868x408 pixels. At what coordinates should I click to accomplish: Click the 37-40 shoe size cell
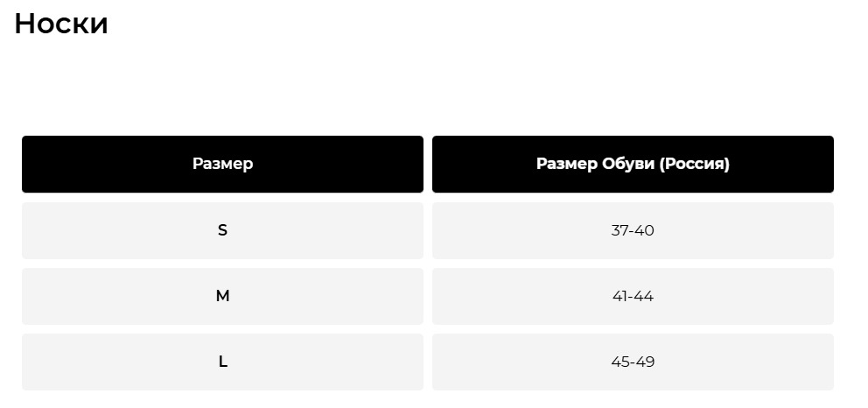click(633, 230)
